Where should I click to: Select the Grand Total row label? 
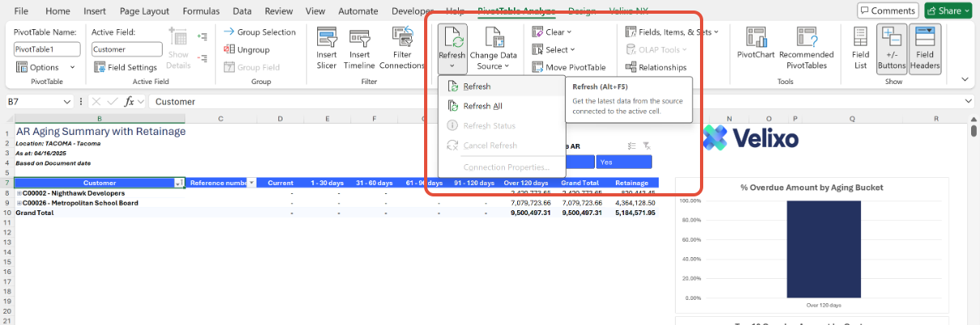pos(34,213)
